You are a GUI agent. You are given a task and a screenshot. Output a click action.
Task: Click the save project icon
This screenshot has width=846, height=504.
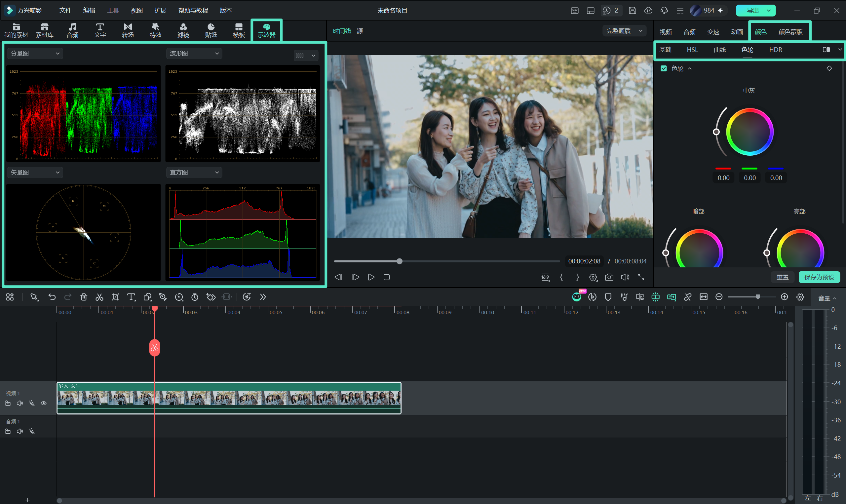[632, 11]
